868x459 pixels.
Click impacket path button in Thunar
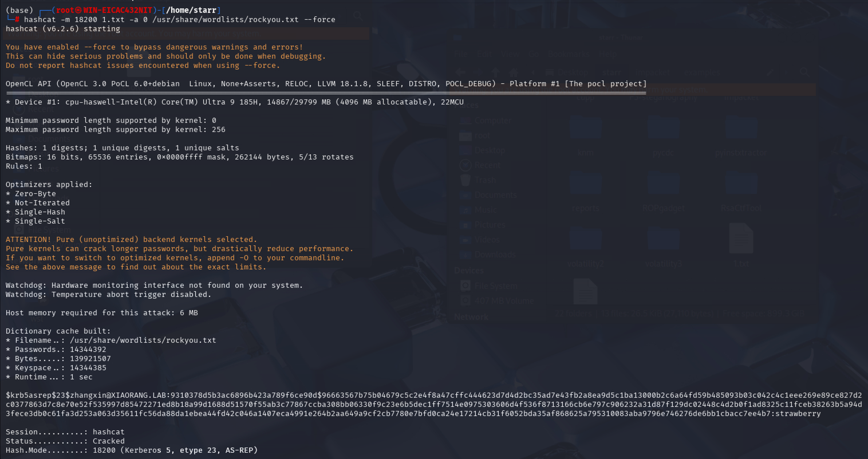pos(653,72)
